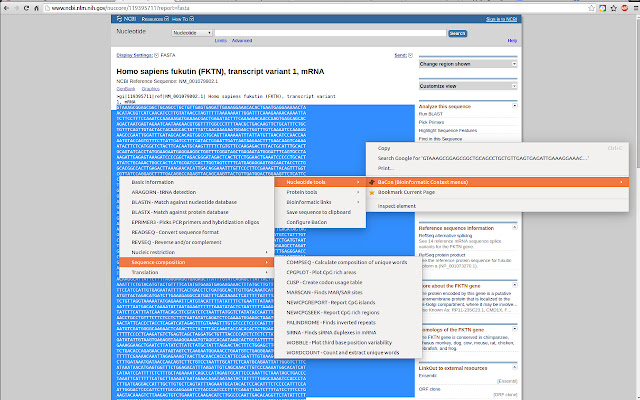
Task: Select Search Google for selected sequence
Action: coord(497,158)
